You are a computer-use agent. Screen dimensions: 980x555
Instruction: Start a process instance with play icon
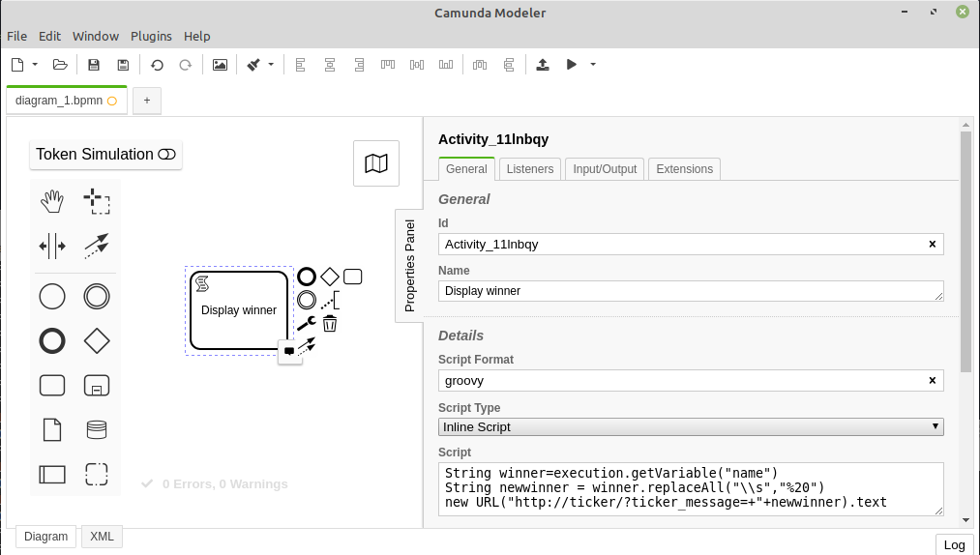(x=571, y=65)
